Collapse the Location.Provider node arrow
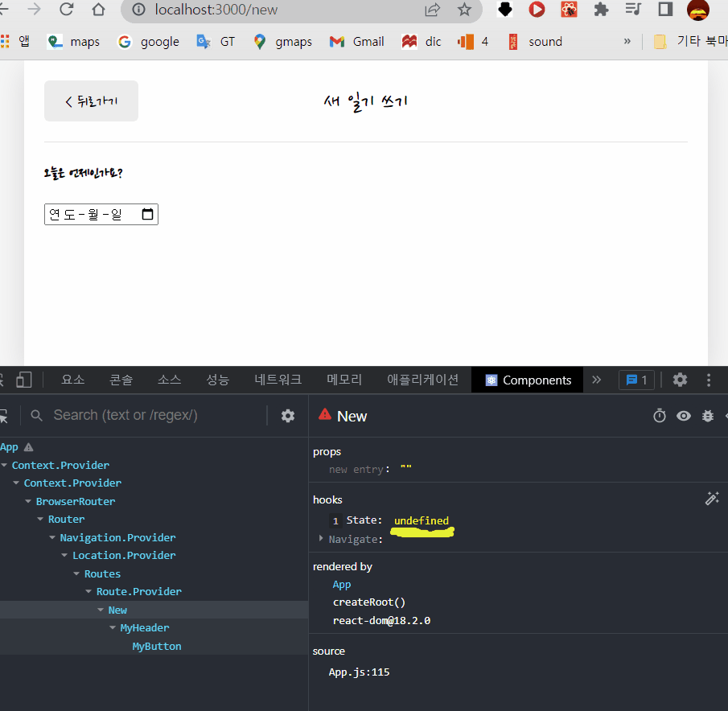This screenshot has height=711, width=728. pos(64,555)
